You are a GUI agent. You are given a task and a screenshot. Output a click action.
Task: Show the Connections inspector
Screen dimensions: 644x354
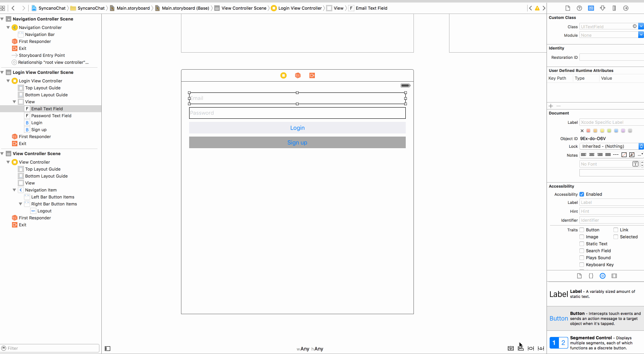pyautogui.click(x=626, y=8)
